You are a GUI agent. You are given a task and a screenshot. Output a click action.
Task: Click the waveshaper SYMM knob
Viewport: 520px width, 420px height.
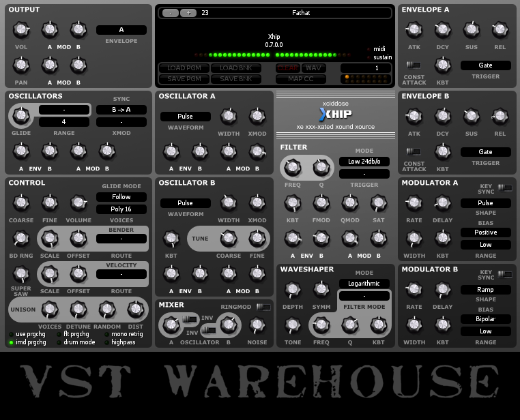[x=321, y=289]
